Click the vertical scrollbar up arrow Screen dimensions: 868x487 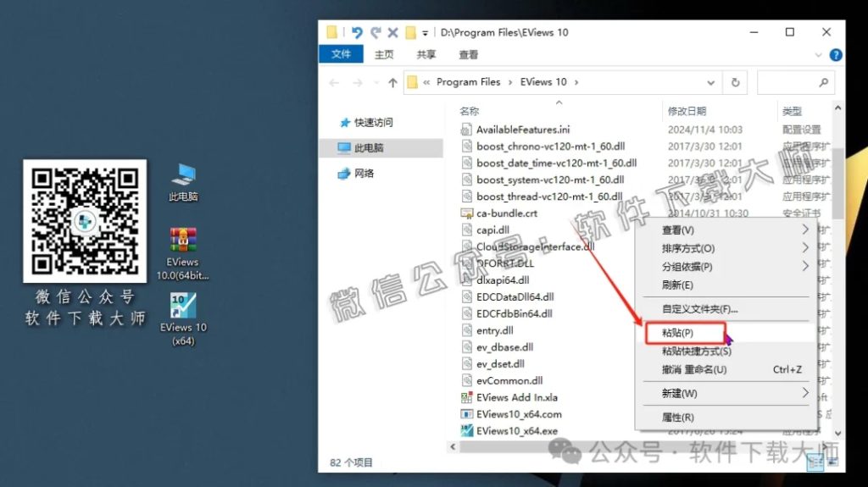pos(837,108)
